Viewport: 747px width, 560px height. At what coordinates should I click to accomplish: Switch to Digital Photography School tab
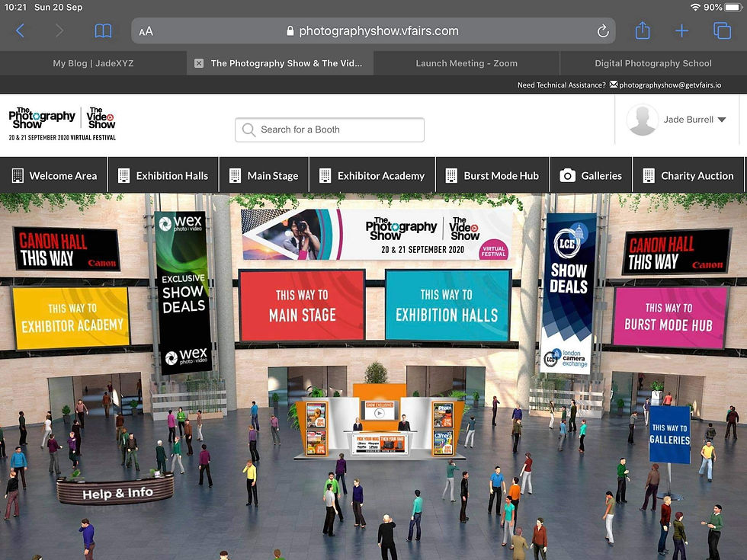[653, 63]
